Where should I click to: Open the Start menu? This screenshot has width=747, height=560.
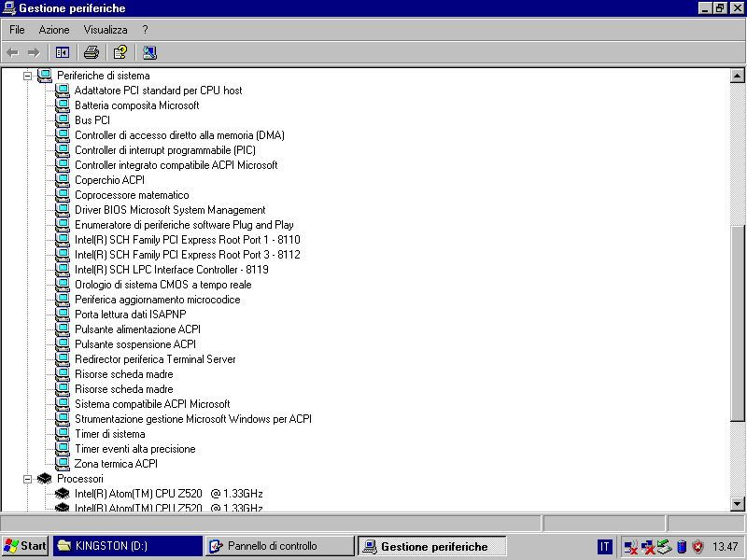(25, 546)
